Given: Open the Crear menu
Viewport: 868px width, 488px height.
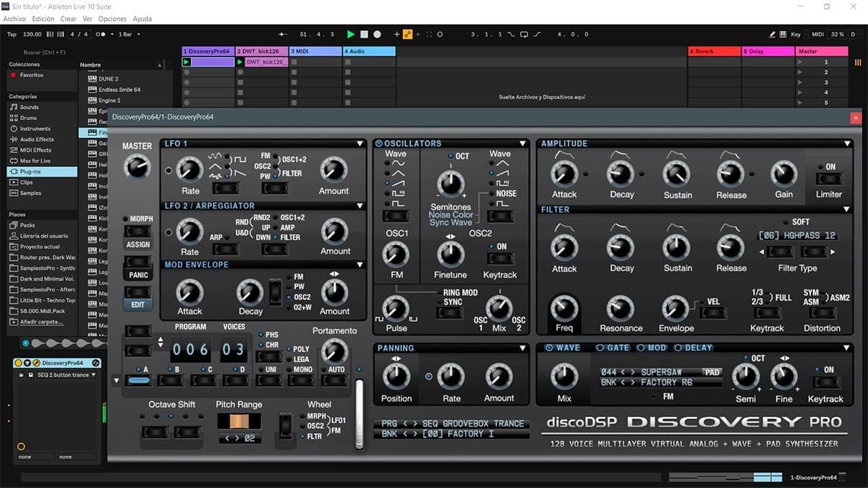Looking at the screenshot, I should click(69, 19).
